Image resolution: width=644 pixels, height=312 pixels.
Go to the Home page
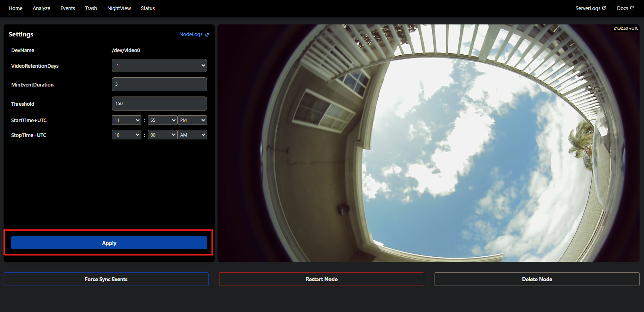(x=16, y=8)
